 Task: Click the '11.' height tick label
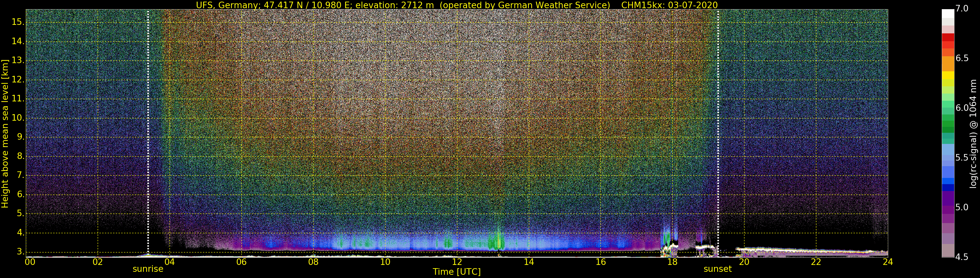tap(18, 99)
